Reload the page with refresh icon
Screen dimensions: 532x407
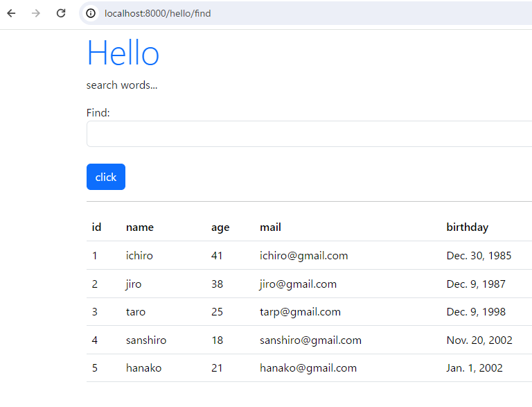click(x=61, y=13)
